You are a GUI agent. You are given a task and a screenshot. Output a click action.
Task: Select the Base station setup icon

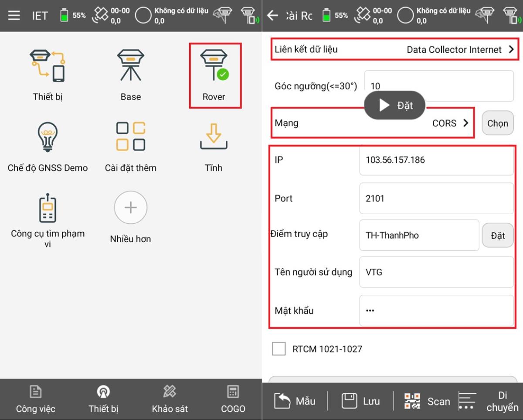[130, 66]
